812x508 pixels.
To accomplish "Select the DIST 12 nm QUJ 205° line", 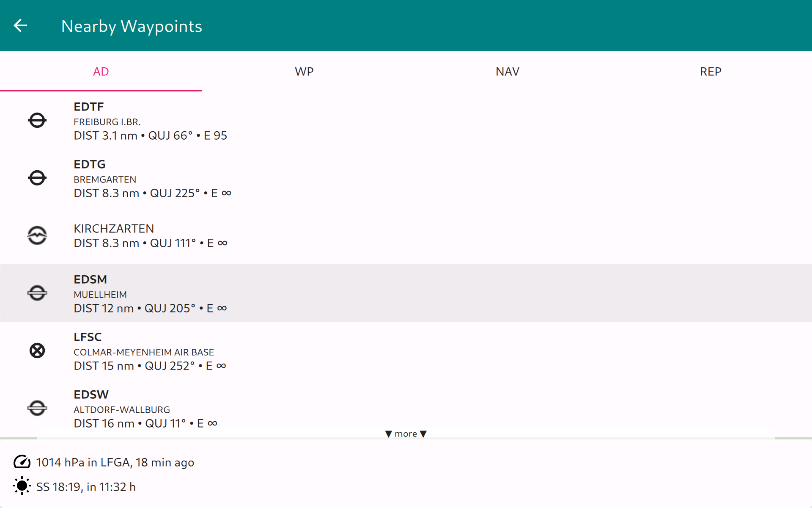I will (x=150, y=308).
